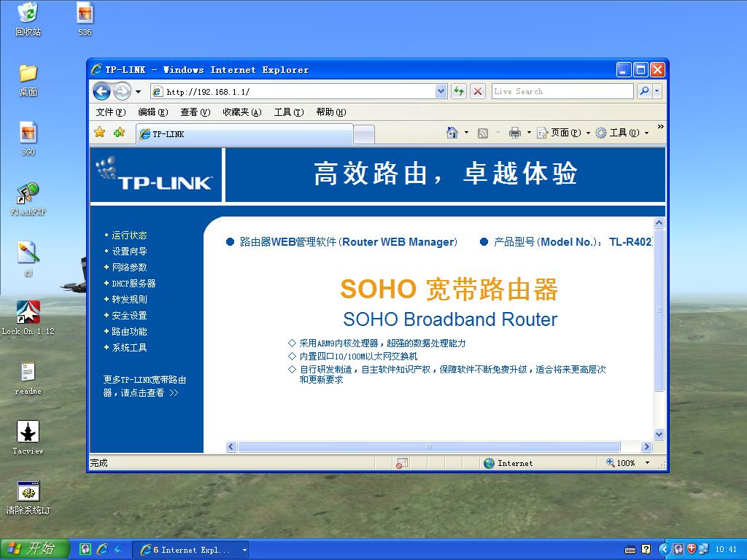Select the Lock On 1.12 desktop shortcut
The image size is (747, 560).
pyautogui.click(x=28, y=318)
